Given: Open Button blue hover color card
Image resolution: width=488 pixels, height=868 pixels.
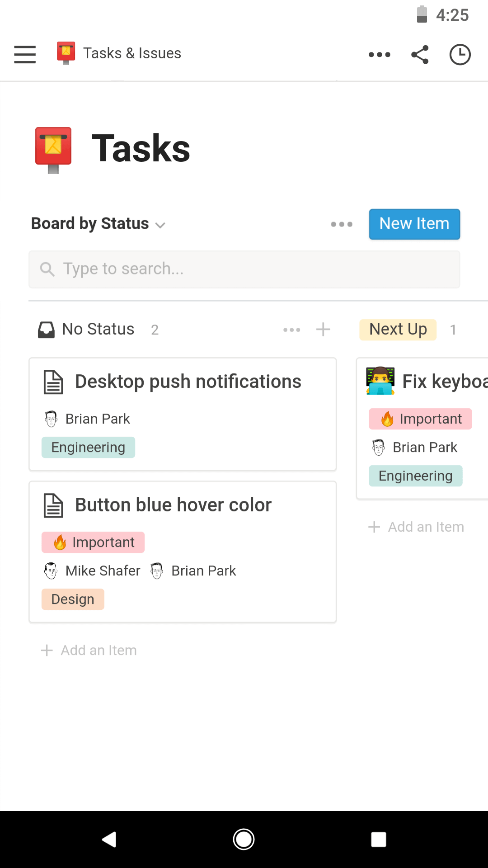Looking at the screenshot, I should [x=173, y=505].
